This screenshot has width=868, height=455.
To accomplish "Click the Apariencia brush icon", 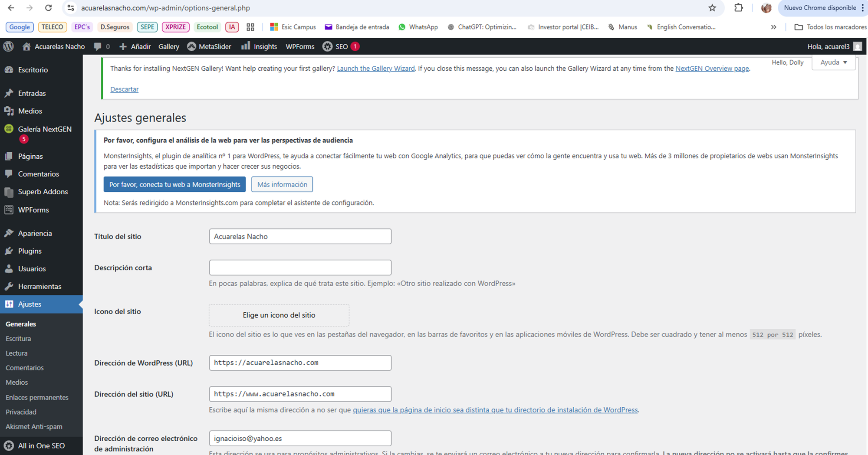I will point(9,233).
